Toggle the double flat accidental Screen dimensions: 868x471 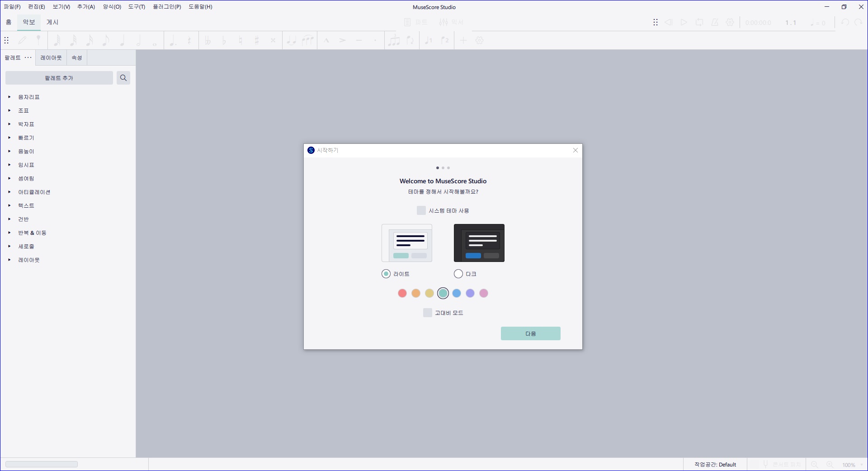(208, 40)
